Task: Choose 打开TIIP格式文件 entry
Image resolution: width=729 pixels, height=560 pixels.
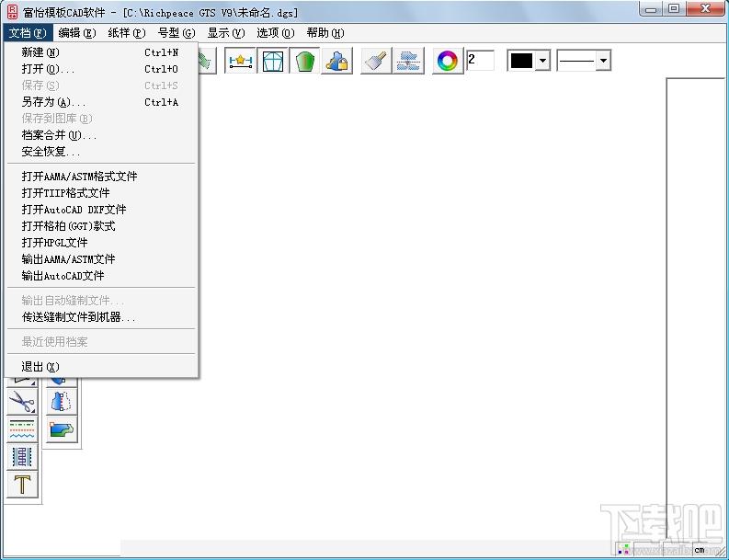Action: point(101,192)
